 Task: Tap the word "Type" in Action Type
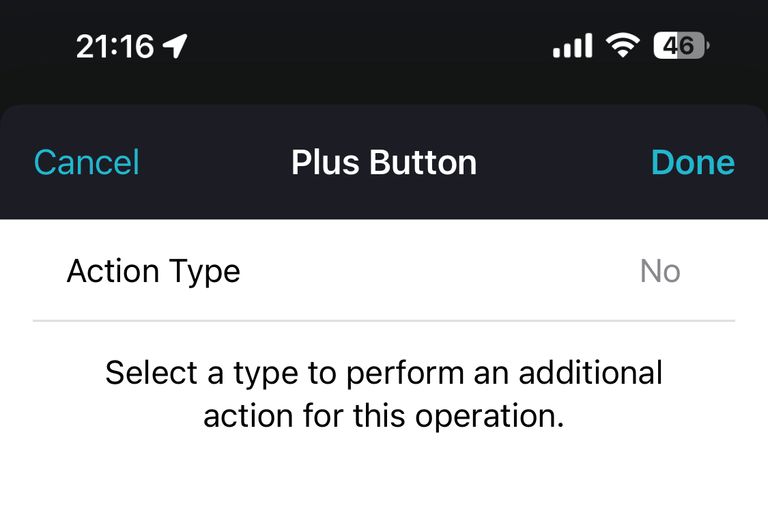[x=204, y=273]
